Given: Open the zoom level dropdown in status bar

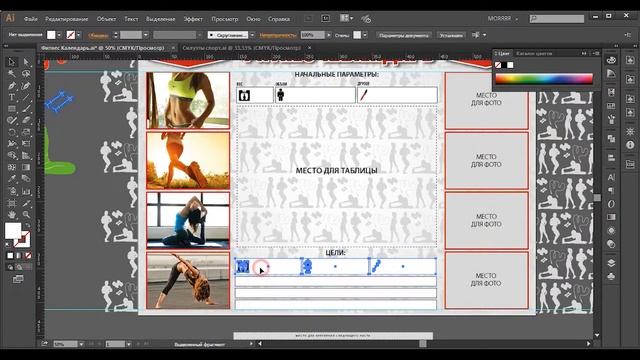Looking at the screenshot, I should pos(81,344).
